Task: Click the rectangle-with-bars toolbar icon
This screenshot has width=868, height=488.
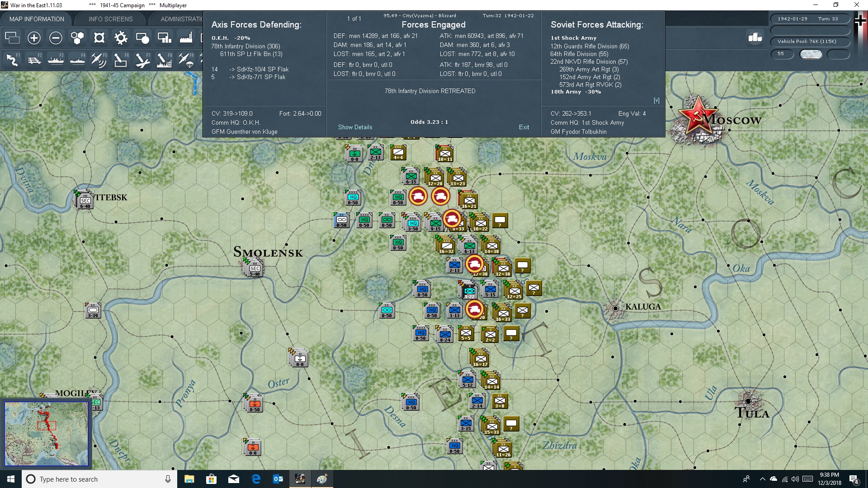Action: [164, 38]
